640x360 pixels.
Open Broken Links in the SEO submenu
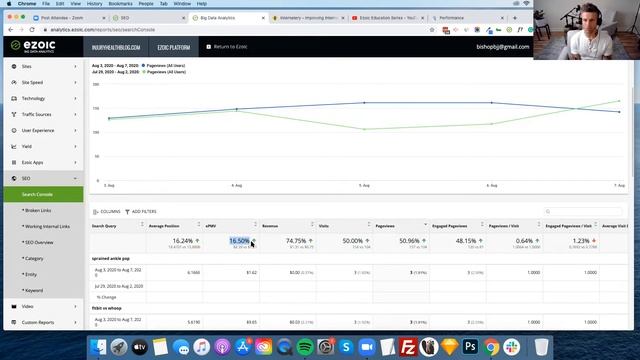pyautogui.click(x=38, y=211)
